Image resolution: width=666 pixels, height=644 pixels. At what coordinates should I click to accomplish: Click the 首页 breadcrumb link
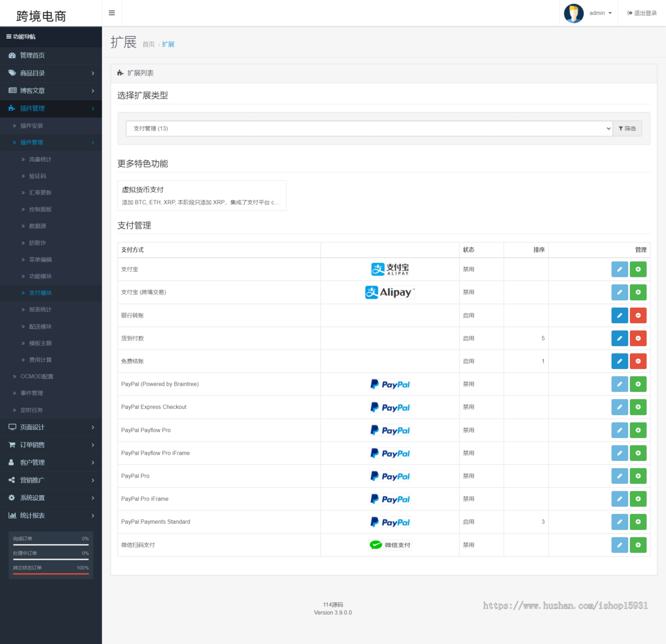point(149,44)
